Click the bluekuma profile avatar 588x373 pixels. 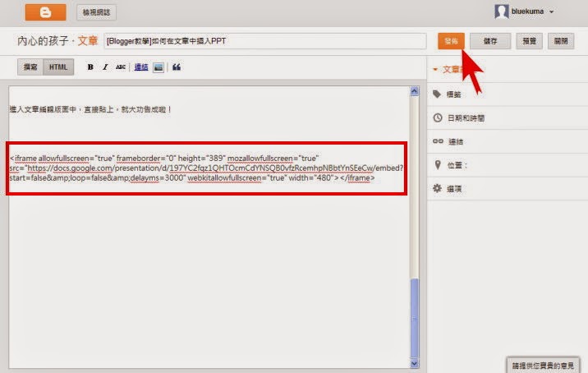point(502,12)
